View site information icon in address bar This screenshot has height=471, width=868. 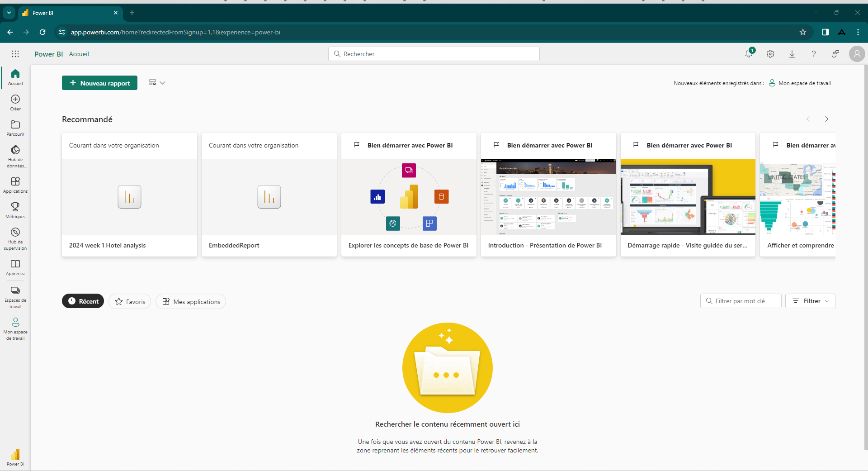point(62,32)
